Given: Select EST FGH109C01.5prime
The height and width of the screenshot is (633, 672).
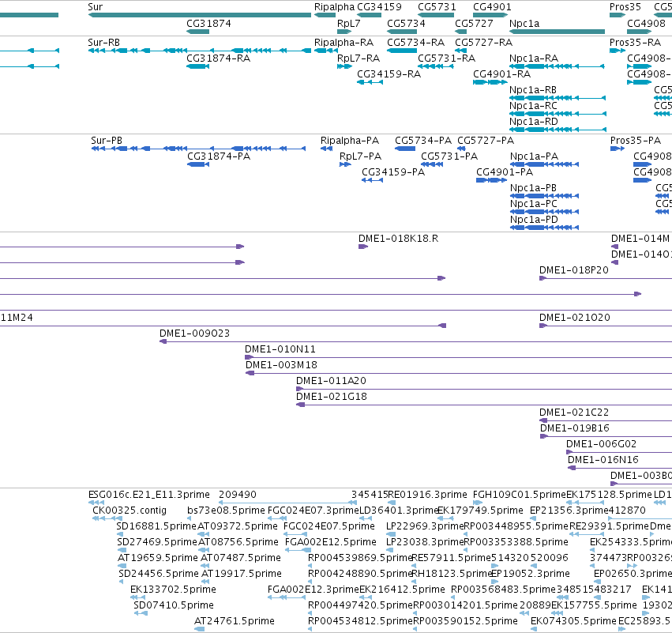Looking at the screenshot, I should (478, 503).
